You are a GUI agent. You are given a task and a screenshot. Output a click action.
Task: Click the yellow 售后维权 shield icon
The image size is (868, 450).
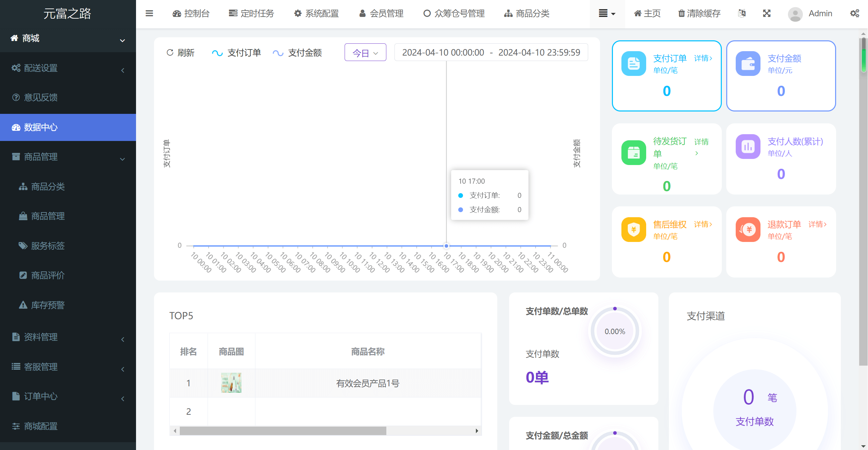pos(633,229)
